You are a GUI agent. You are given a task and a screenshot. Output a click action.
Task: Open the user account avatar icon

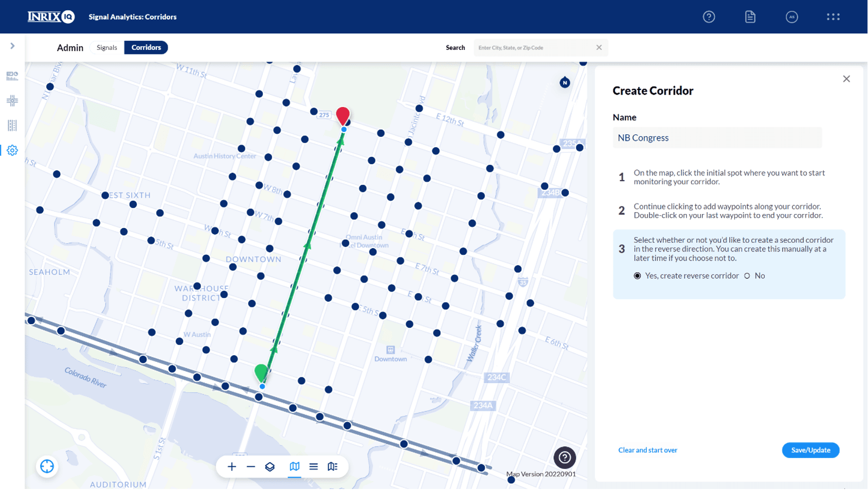pos(791,17)
